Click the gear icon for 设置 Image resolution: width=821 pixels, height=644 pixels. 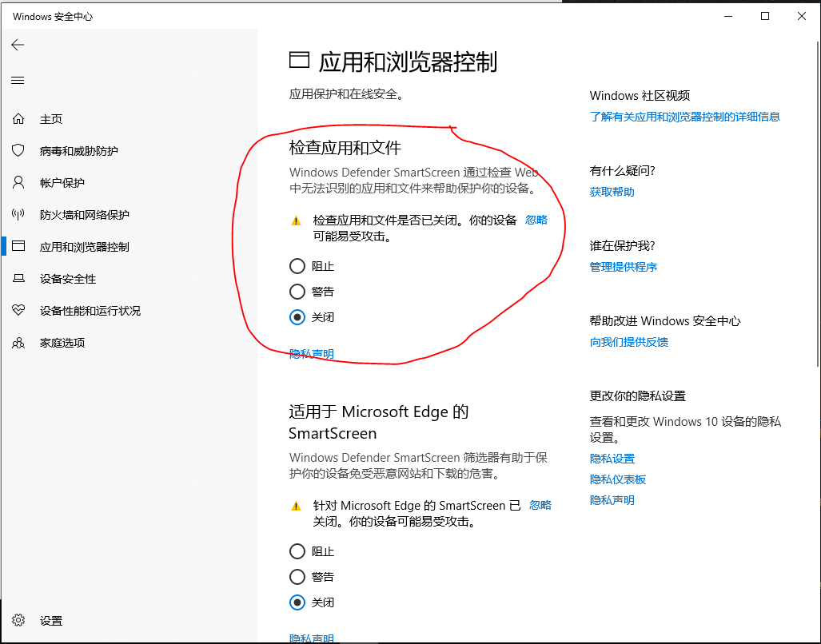pos(18,621)
